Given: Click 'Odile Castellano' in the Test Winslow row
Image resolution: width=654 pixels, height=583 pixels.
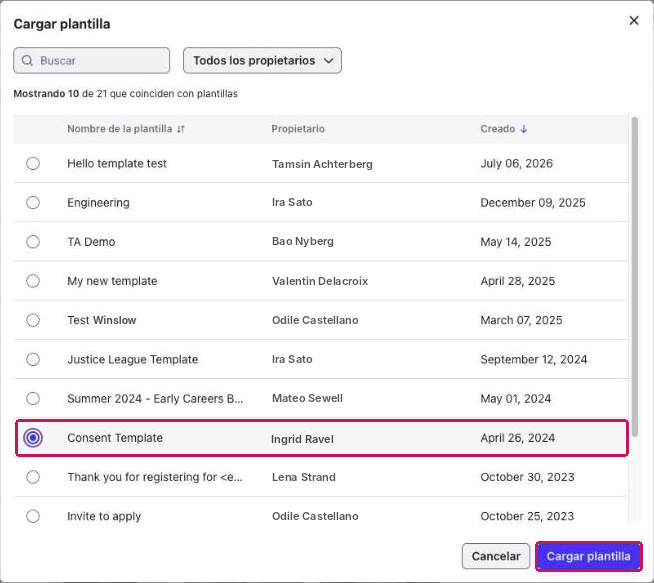Looking at the screenshot, I should coord(315,320).
